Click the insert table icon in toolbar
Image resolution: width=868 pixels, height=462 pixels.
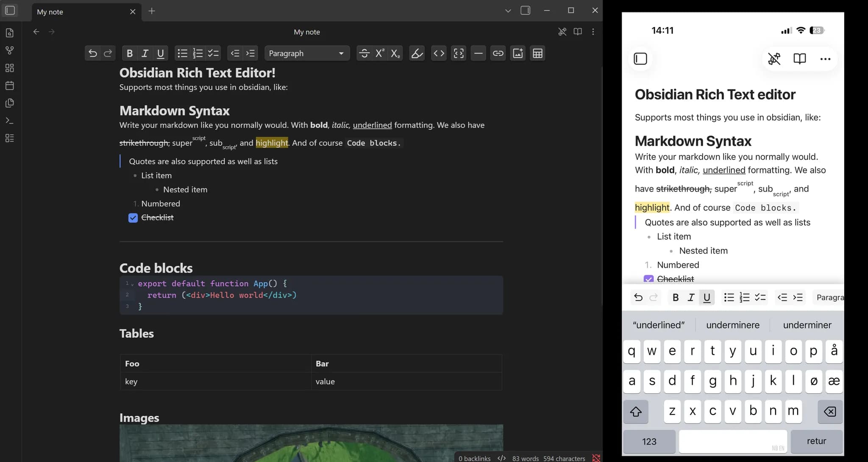pyautogui.click(x=537, y=53)
